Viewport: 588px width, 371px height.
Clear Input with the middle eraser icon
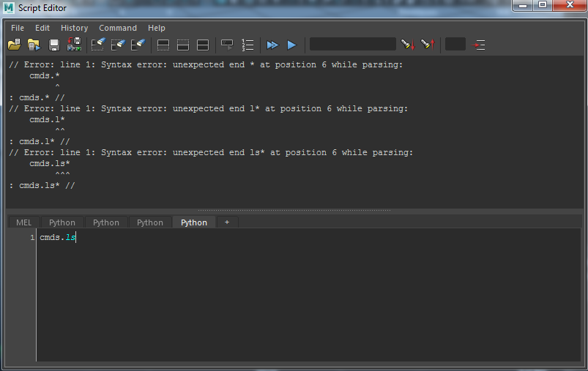pos(118,45)
